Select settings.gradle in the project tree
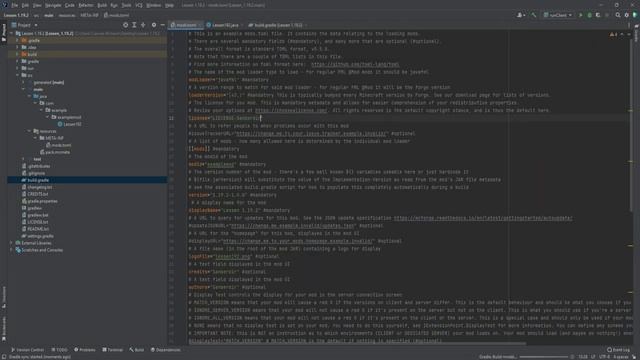Viewport: 640px width, 360px height. click(x=38, y=236)
